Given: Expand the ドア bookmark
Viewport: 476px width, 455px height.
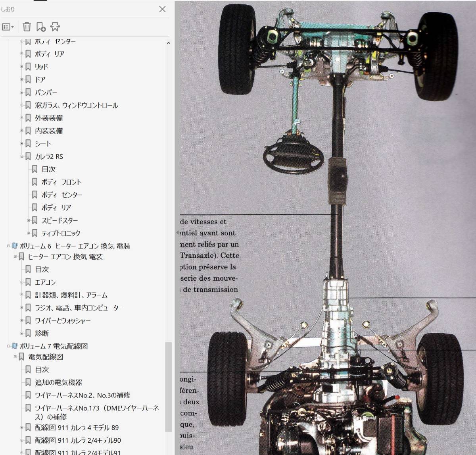Looking at the screenshot, I should pyautogui.click(x=22, y=79).
